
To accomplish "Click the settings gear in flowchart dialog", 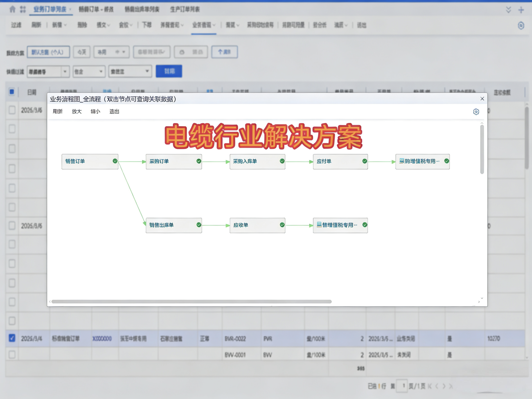I will [476, 112].
